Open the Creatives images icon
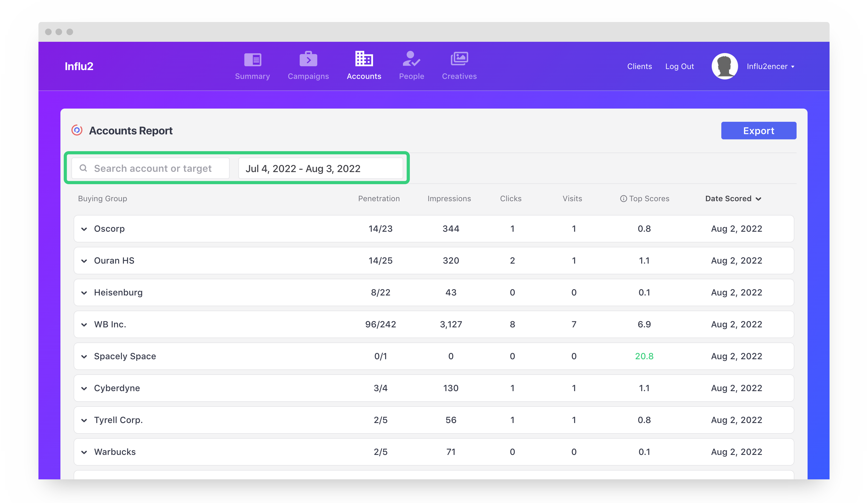This screenshot has width=868, height=503. (459, 59)
